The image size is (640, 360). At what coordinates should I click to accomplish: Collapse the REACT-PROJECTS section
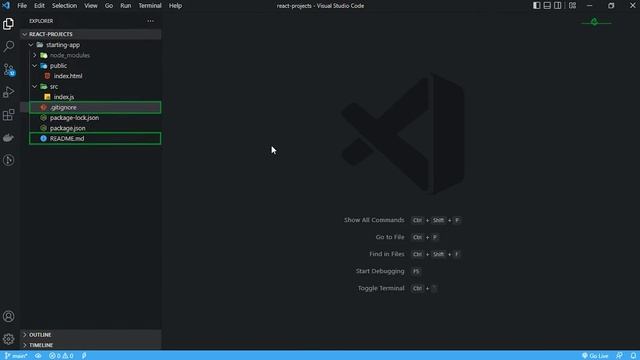[91, 34]
